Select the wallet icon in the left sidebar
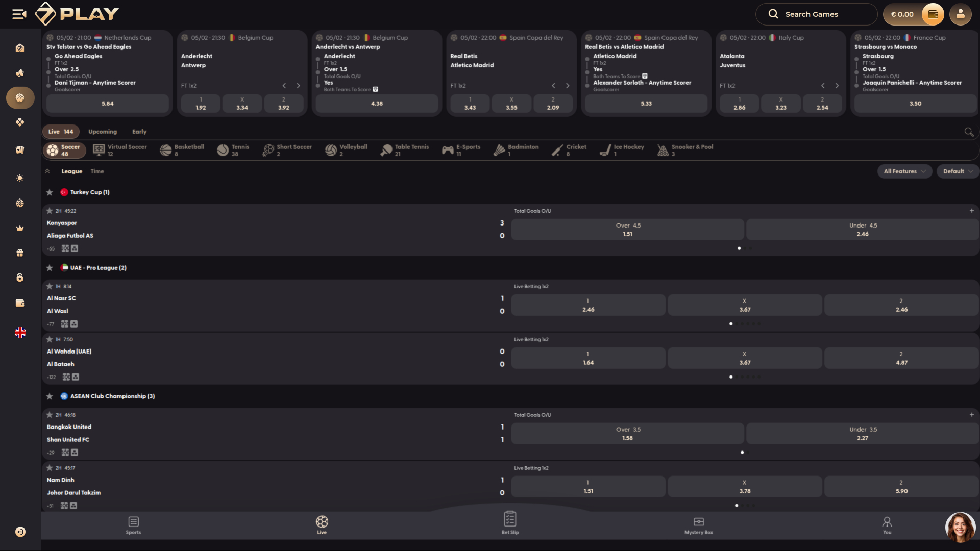This screenshot has height=551, width=980. 20,303
